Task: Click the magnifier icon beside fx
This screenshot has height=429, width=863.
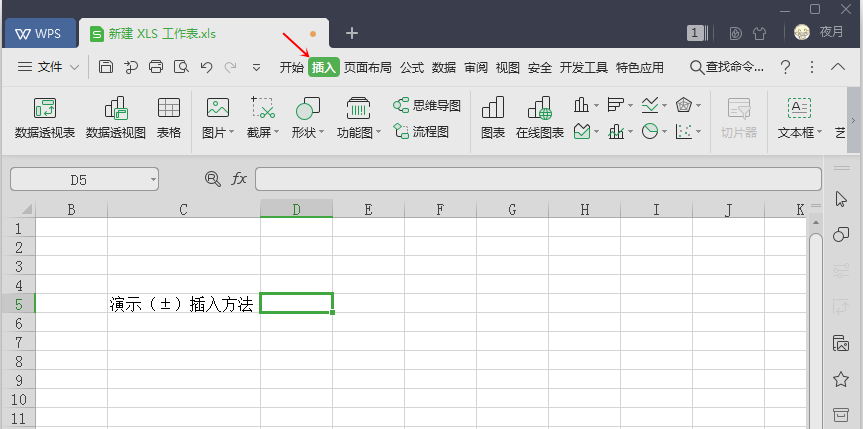Action: point(212,178)
